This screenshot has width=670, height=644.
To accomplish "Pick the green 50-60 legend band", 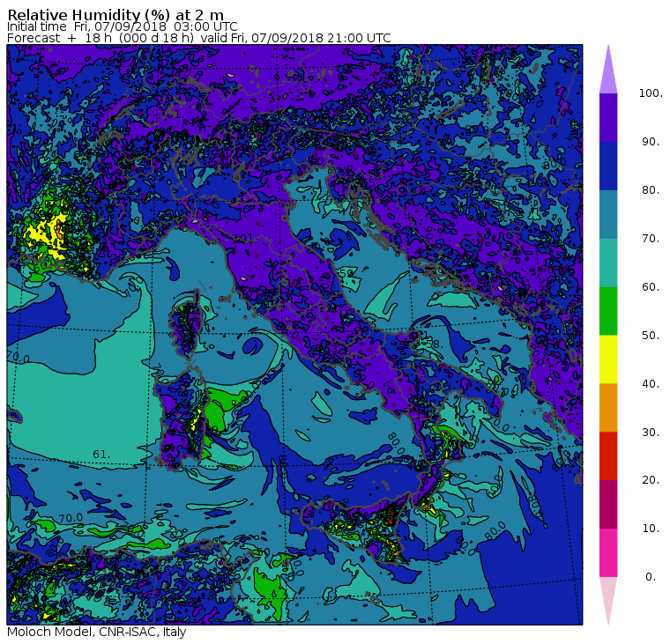I will click(x=608, y=311).
